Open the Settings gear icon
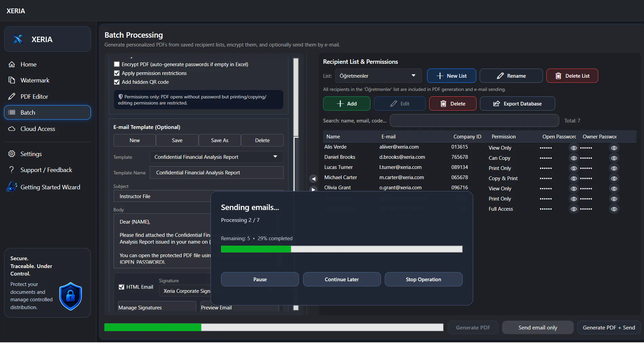Image resolution: width=644 pixels, height=343 pixels. [x=12, y=154]
